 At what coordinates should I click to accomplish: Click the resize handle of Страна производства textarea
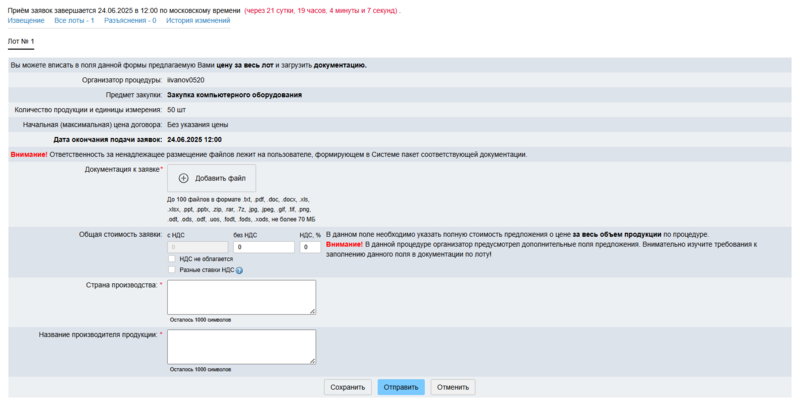pos(312,311)
